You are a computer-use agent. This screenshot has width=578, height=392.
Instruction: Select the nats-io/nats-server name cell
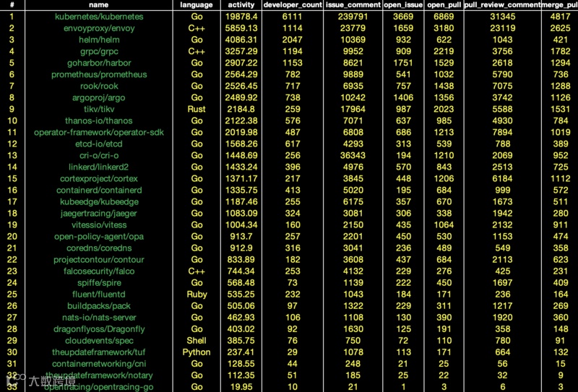coord(99,318)
